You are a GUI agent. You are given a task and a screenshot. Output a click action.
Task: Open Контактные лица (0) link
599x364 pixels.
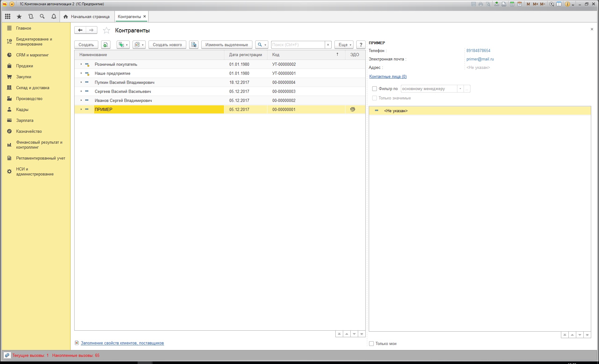click(x=388, y=76)
